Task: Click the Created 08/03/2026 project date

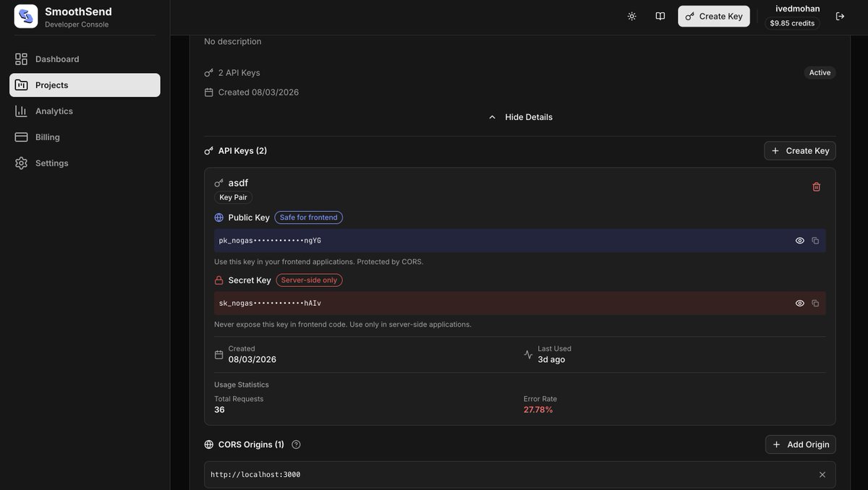Action: coord(258,93)
